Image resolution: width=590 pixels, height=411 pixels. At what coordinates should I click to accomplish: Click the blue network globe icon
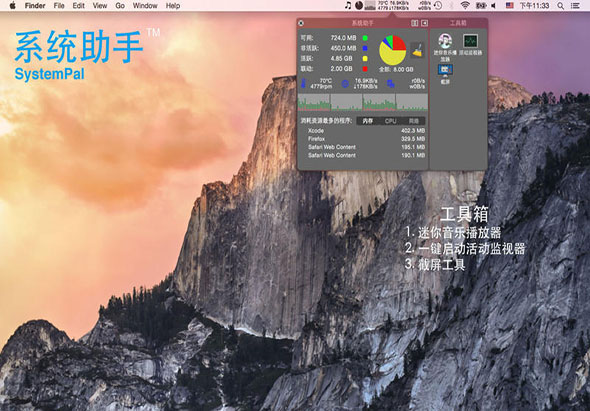[345, 84]
